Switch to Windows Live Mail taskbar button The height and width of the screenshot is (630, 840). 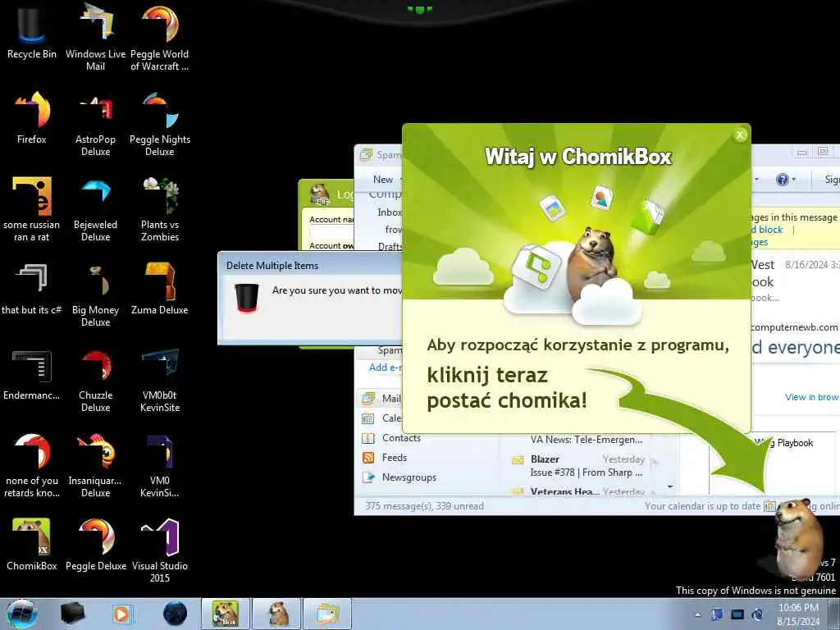tap(327, 614)
